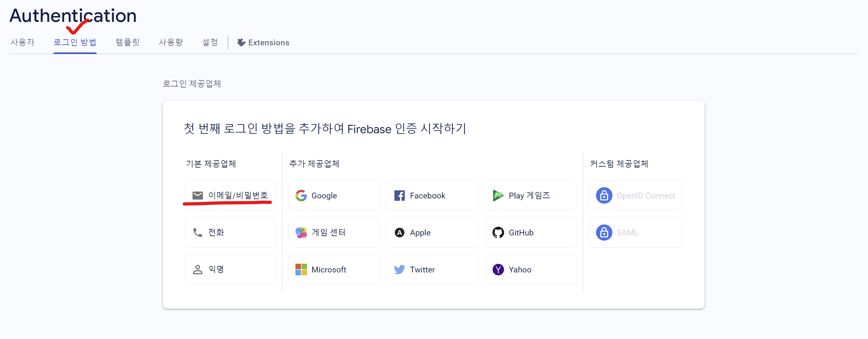
Task: Click the Apple provider icon
Action: 400,233
